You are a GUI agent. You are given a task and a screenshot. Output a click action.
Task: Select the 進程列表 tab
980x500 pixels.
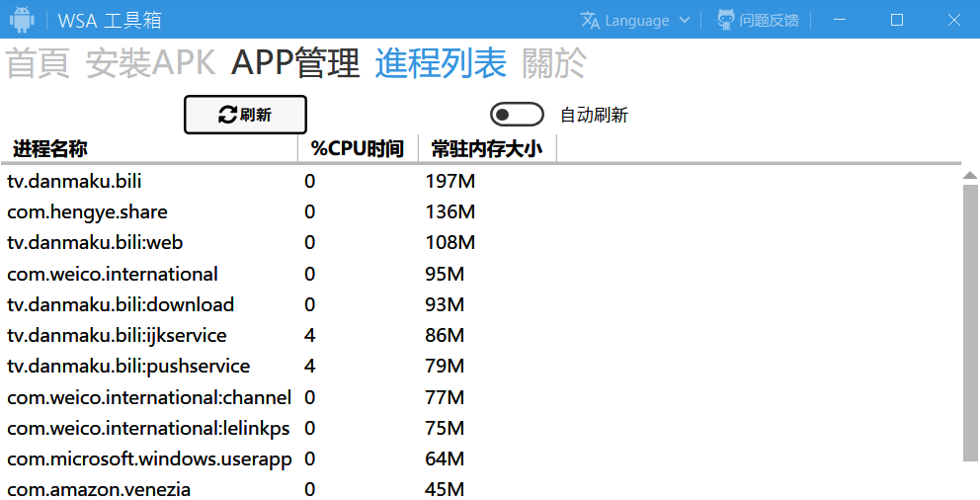[441, 63]
